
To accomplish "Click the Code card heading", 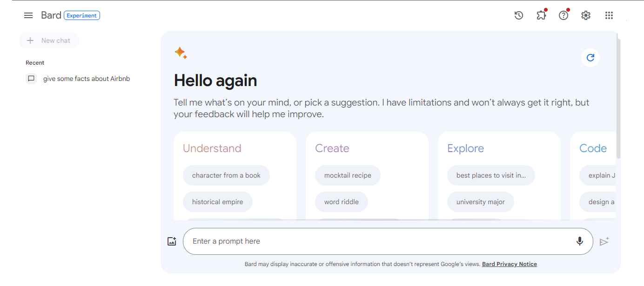I will coord(593,148).
